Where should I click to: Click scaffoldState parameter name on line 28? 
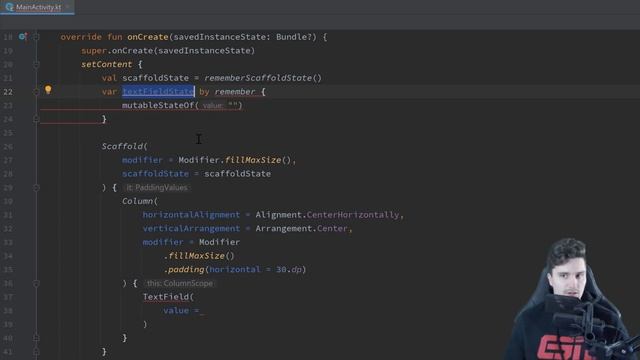156,174
